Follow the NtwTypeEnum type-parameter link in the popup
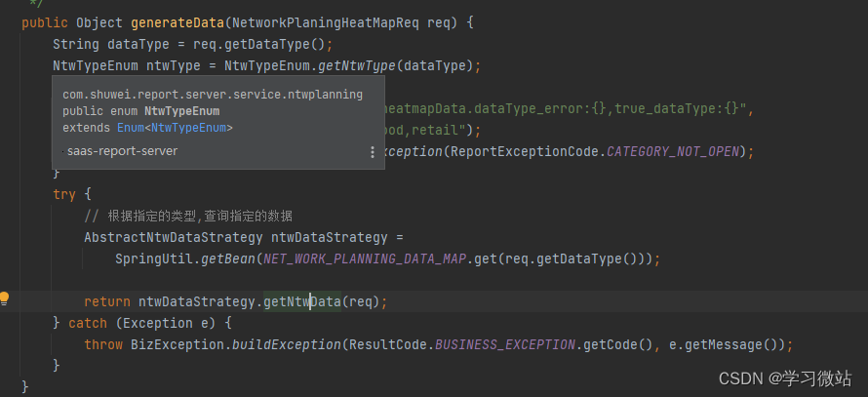This screenshot has height=397, width=868. [x=189, y=128]
